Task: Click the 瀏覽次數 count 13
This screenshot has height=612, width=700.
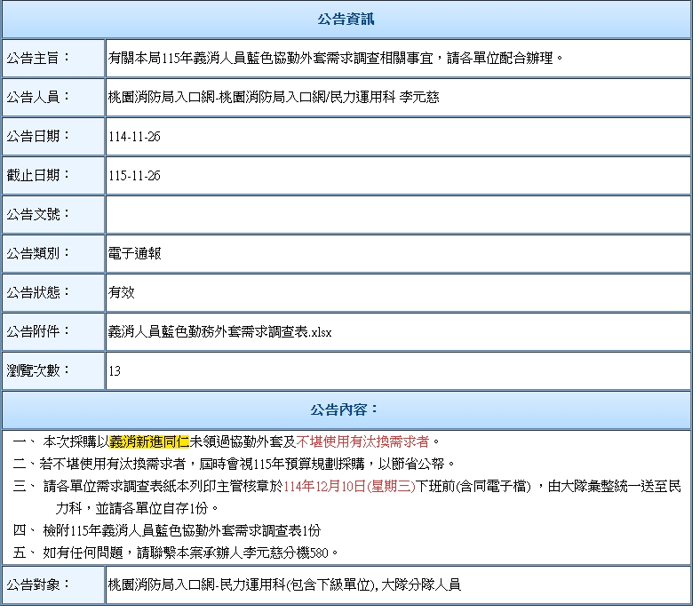Action: 115,370
